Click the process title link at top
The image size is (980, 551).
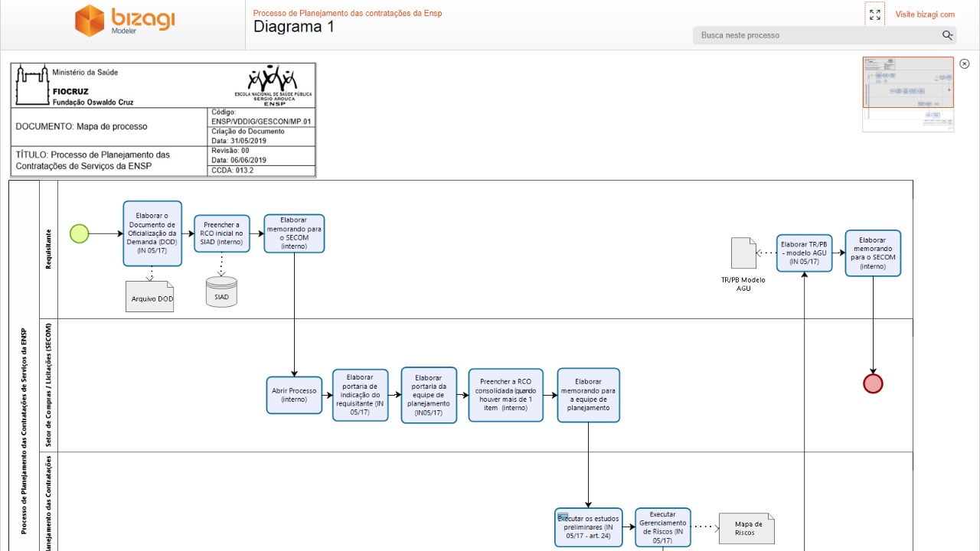(347, 13)
